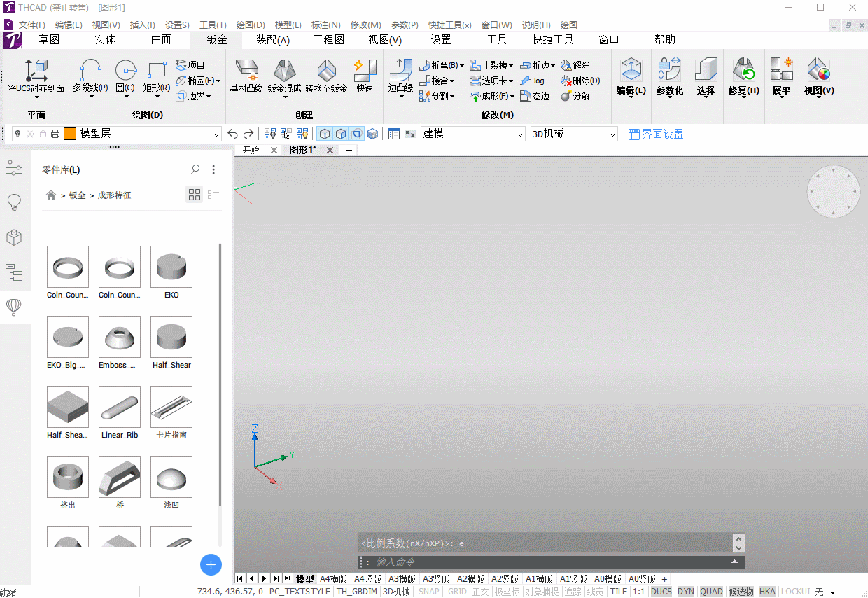Toggle GRID display in status bar

pos(457,592)
